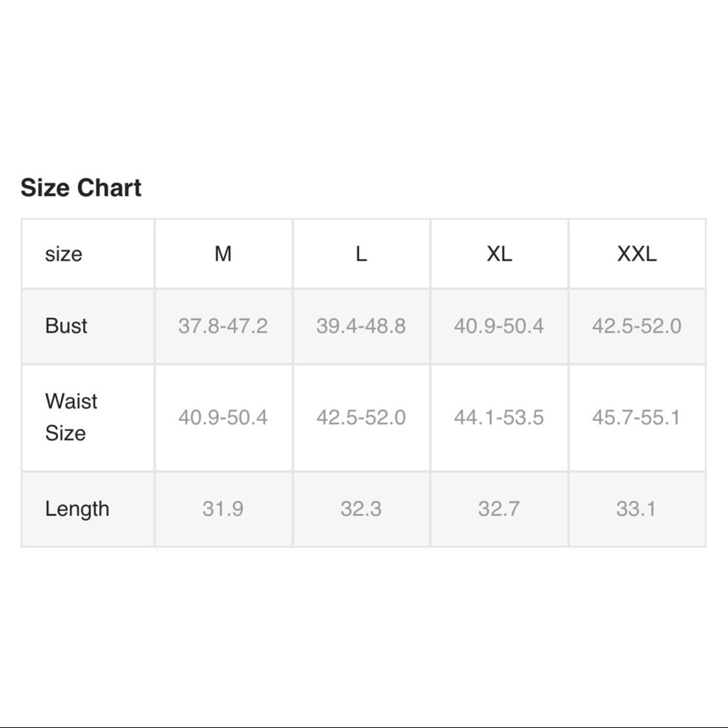This screenshot has height=728, width=728.
Task: Select the M size column header
Action: 223,254
